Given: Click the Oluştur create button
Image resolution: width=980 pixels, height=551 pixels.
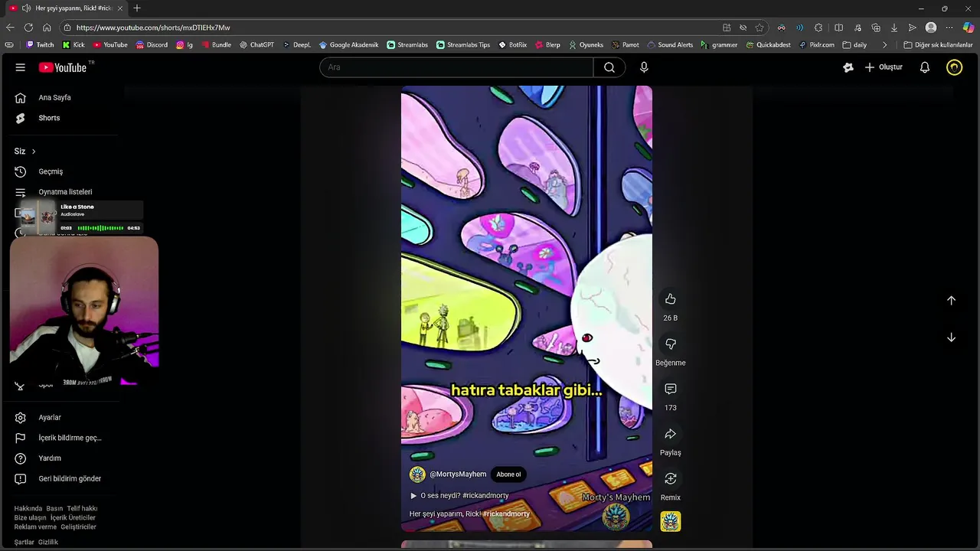Looking at the screenshot, I should pos(884,67).
